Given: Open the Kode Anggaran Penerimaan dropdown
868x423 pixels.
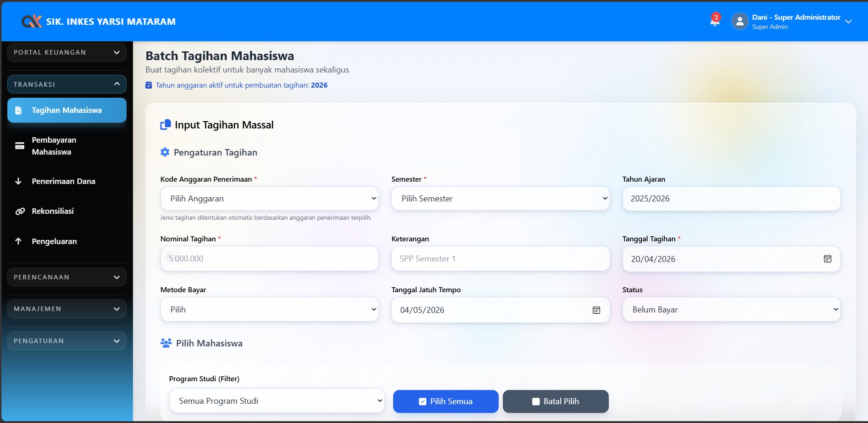Looking at the screenshot, I should tap(269, 199).
